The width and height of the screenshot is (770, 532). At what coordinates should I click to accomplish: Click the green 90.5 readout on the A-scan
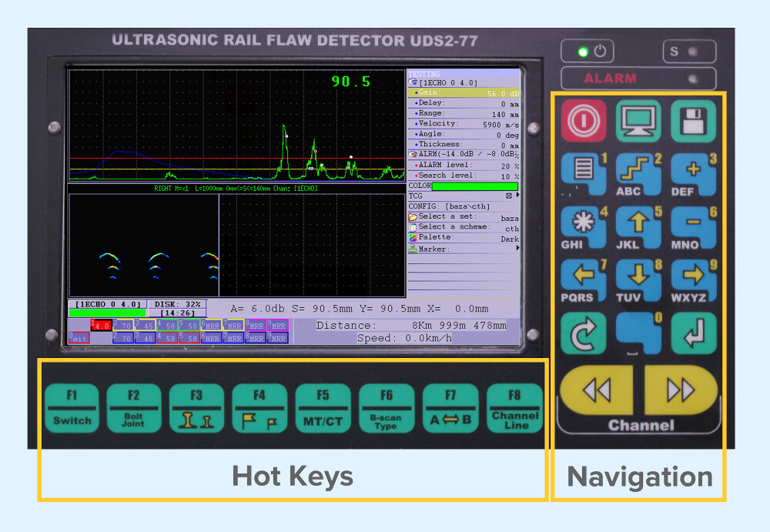[x=350, y=81]
